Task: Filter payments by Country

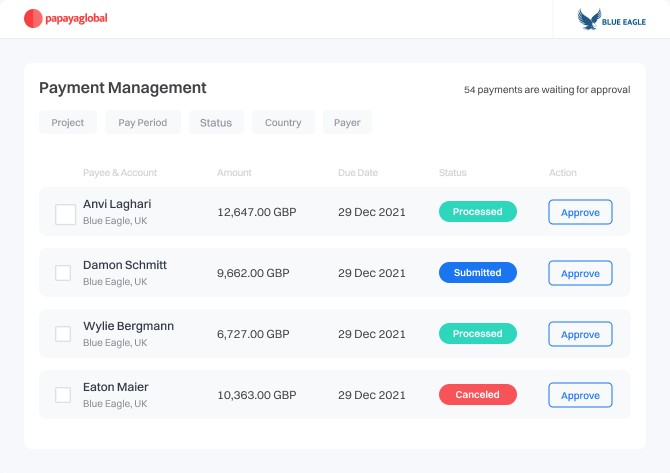Action: coord(283,123)
